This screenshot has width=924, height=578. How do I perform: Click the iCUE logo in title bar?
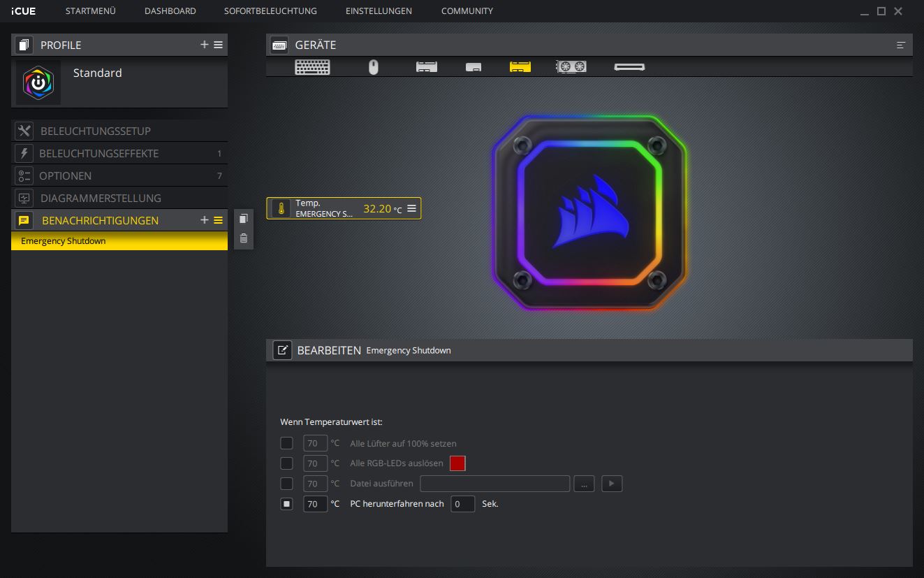[x=23, y=11]
